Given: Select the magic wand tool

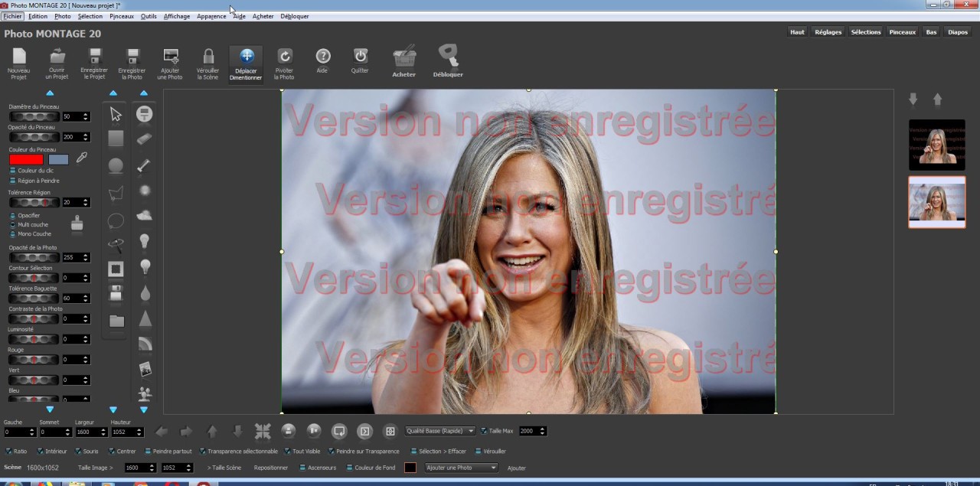Looking at the screenshot, I should 116,245.
